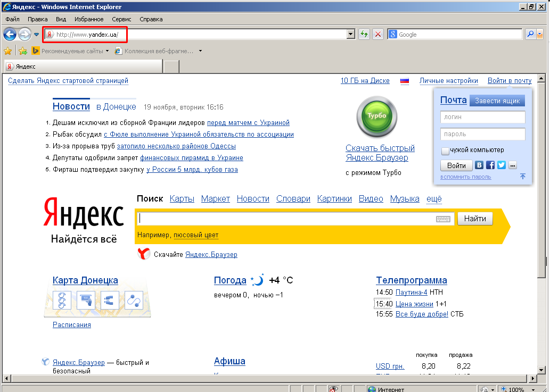Open the ещё services link
The height and width of the screenshot is (392, 550).
pyautogui.click(x=434, y=199)
